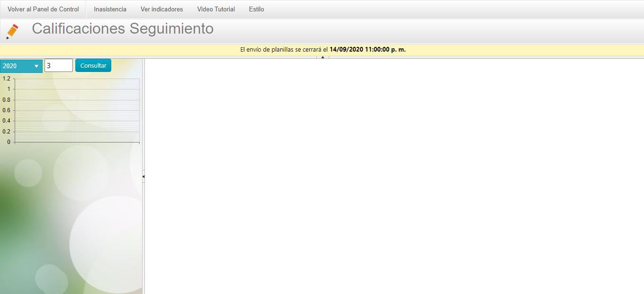Viewport: 644px width, 294px height.
Task: Focus the period input field containing 3
Action: (58, 65)
